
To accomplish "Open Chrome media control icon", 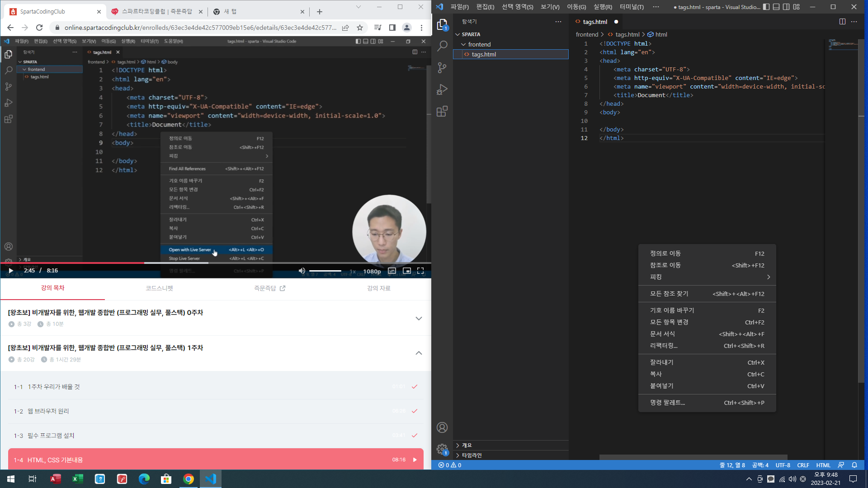I will pos(378,28).
